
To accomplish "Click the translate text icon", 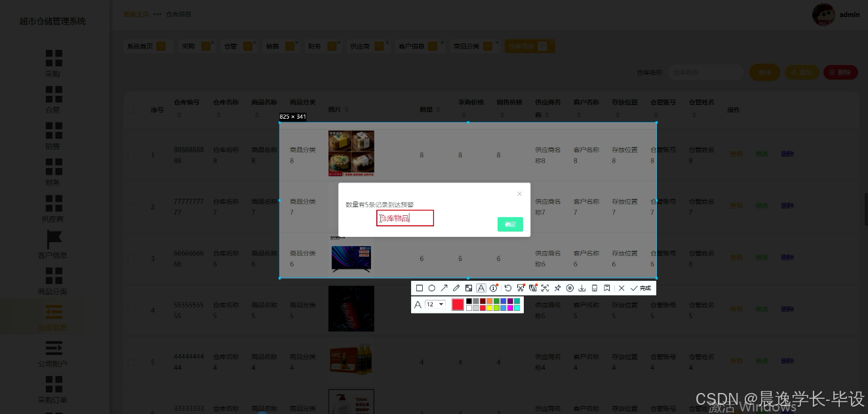I will (x=533, y=288).
